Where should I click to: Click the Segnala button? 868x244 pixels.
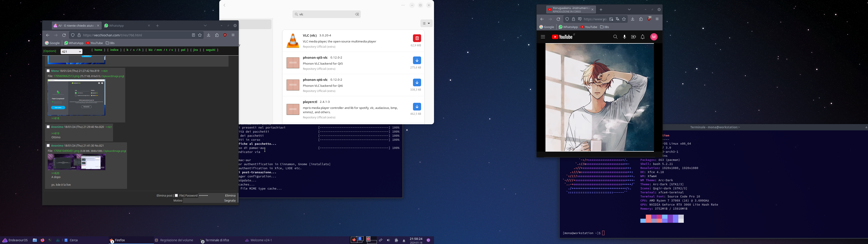point(230,201)
